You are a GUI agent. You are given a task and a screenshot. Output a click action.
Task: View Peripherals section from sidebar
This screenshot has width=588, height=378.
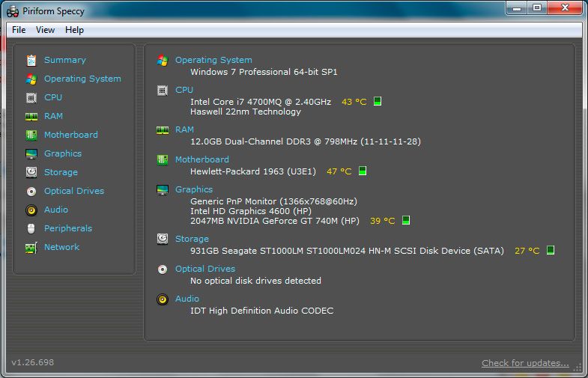(x=68, y=228)
